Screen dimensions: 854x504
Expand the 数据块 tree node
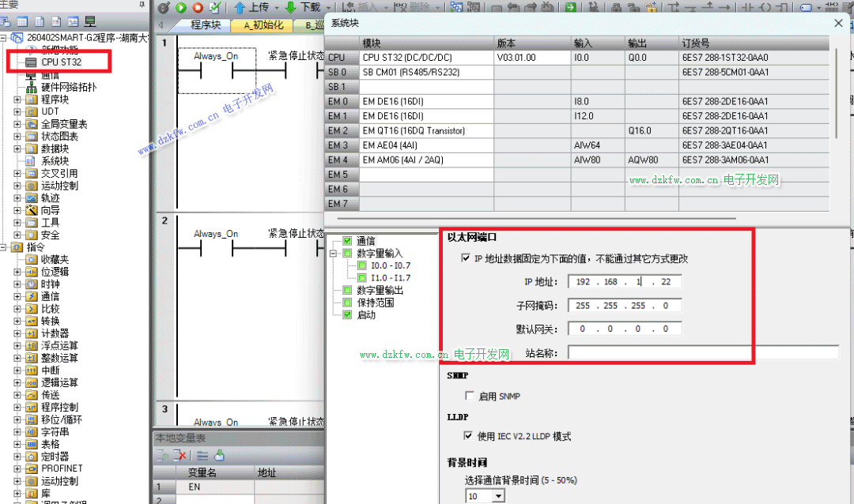(17, 149)
